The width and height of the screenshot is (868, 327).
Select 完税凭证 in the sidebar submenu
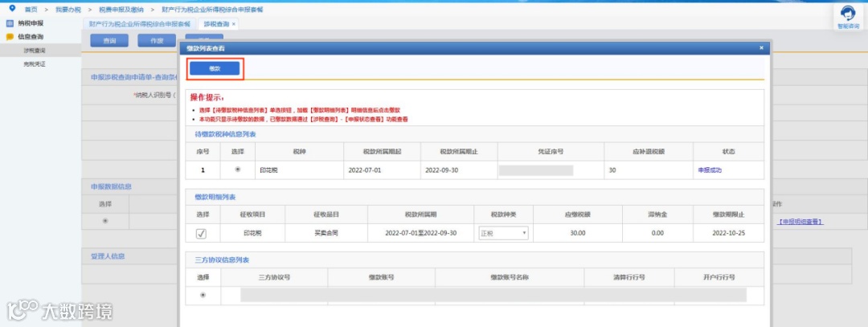click(x=35, y=64)
